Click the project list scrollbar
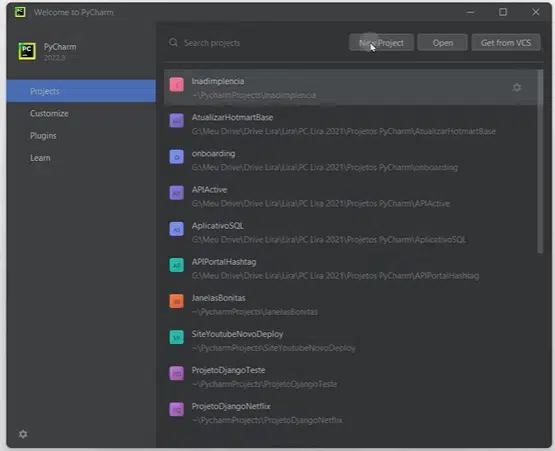This screenshot has width=555, height=451. [x=540, y=161]
